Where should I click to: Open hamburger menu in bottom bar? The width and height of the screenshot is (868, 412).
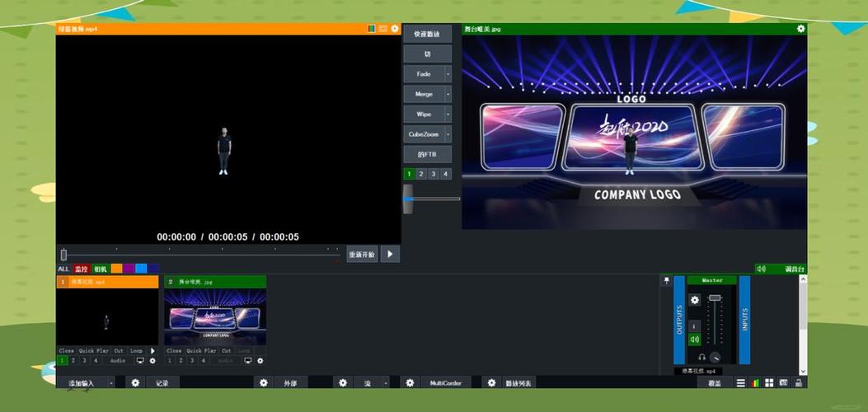(741, 382)
